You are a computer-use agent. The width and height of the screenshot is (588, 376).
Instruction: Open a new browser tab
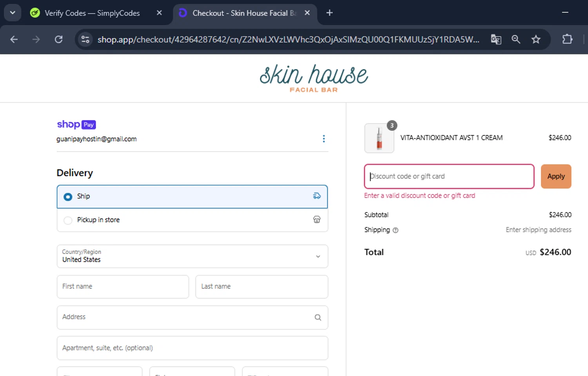330,13
